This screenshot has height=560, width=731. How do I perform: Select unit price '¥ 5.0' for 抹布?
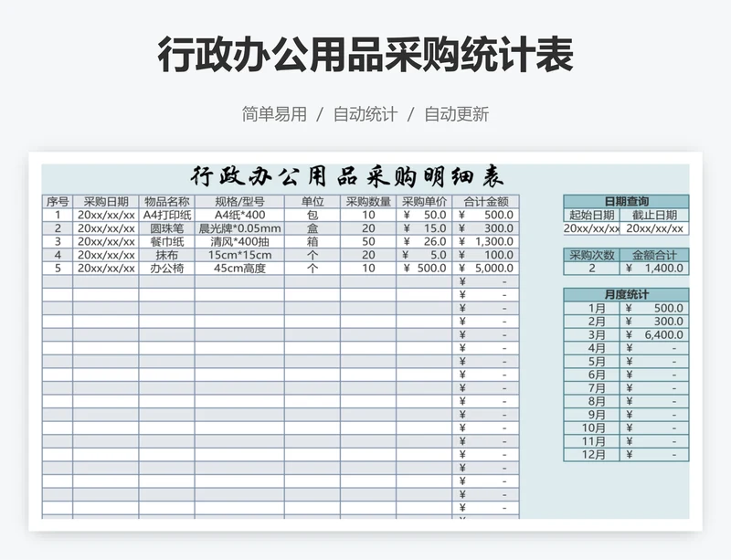pos(424,255)
